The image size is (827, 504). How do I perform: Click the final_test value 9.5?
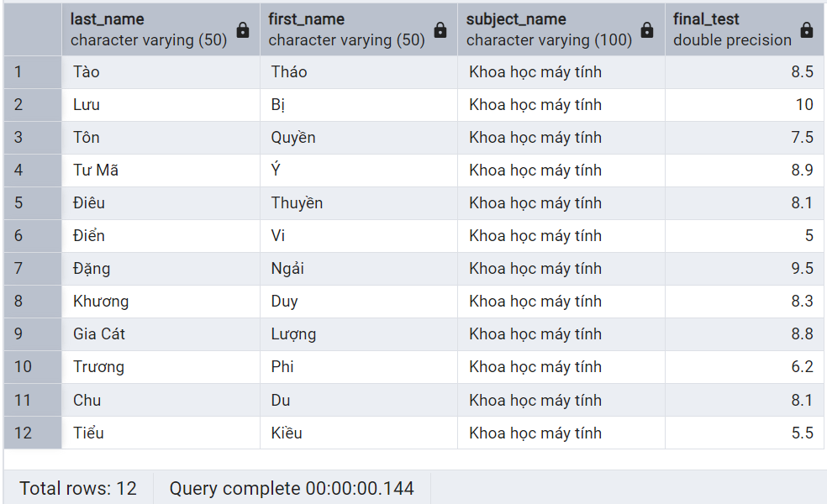point(802,269)
